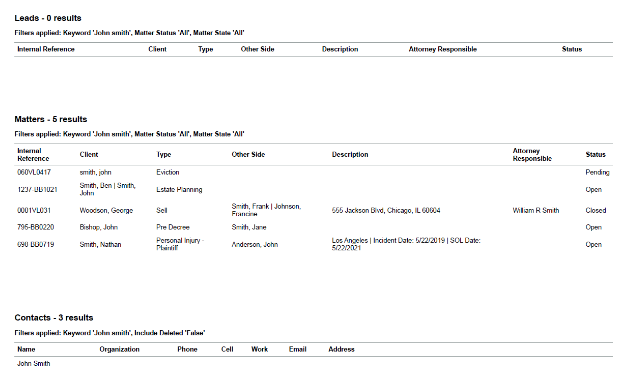Click the Pending status of eviction matter
The width and height of the screenshot is (627, 383).
[x=597, y=172]
